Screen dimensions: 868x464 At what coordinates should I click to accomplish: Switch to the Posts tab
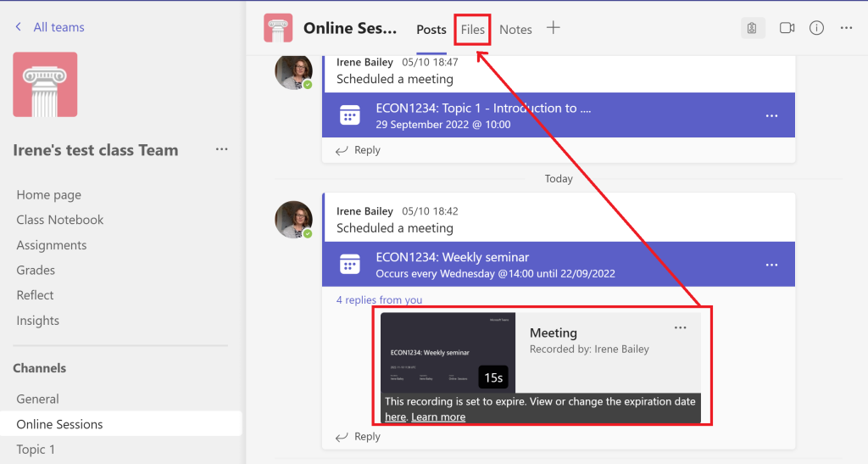coord(431,30)
